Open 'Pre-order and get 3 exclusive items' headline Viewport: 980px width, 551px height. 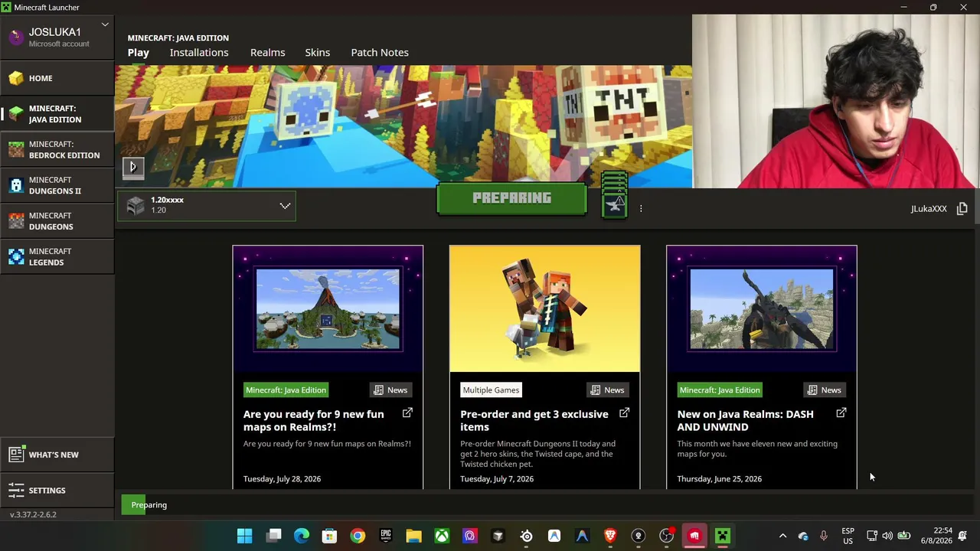tap(534, 420)
